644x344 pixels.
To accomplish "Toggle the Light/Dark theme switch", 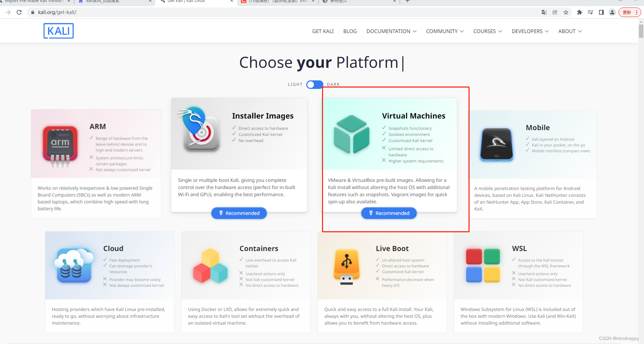I will point(315,84).
